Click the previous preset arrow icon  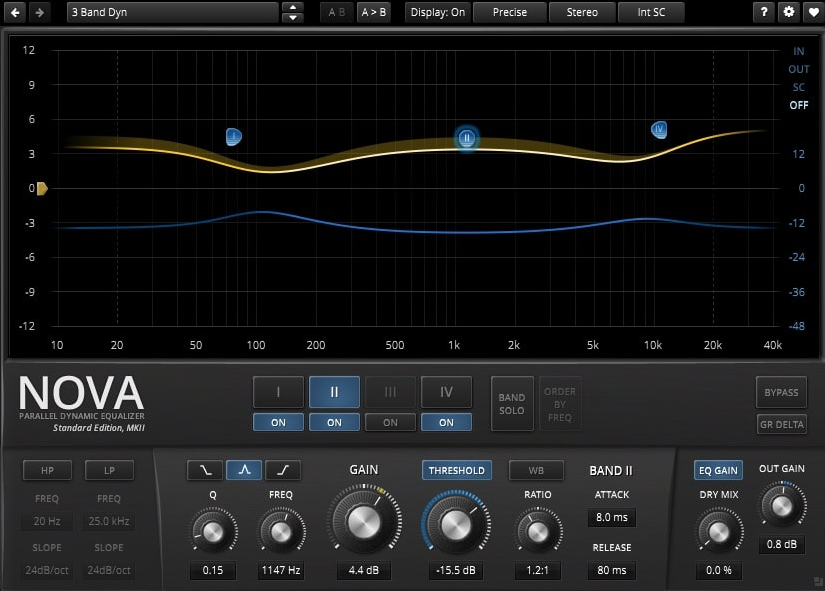(16, 12)
